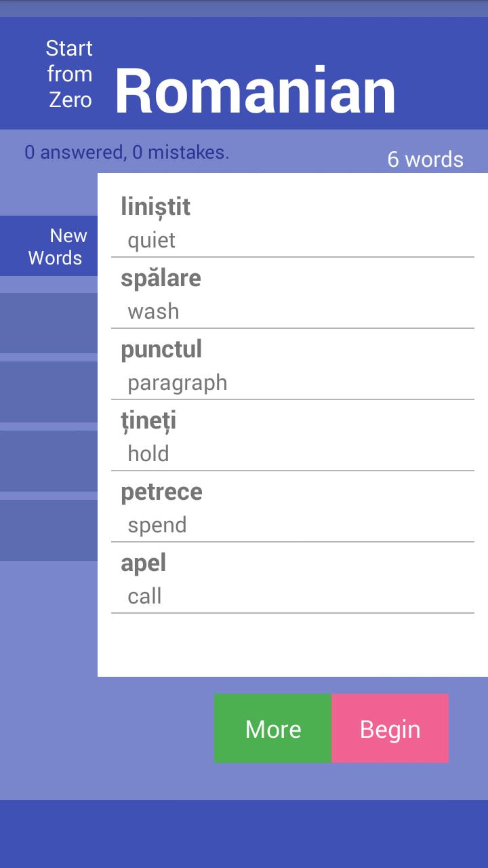The height and width of the screenshot is (868, 488).
Task: Start the lesson with the Begin button
Action: pyautogui.click(x=390, y=728)
